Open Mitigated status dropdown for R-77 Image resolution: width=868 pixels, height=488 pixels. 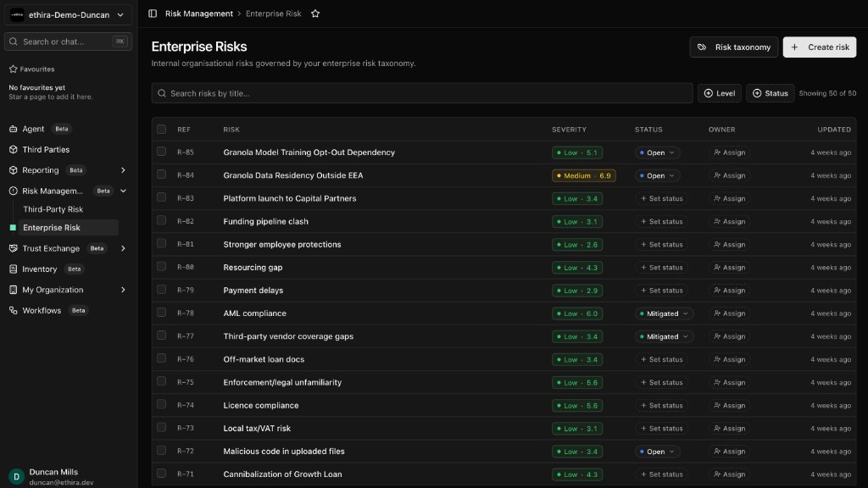tap(664, 337)
